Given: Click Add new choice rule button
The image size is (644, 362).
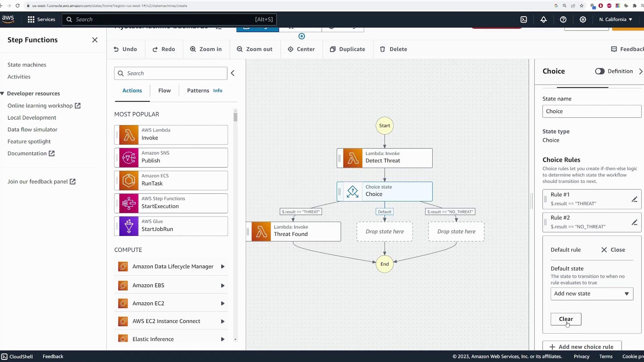Looking at the screenshot, I should tap(582, 347).
